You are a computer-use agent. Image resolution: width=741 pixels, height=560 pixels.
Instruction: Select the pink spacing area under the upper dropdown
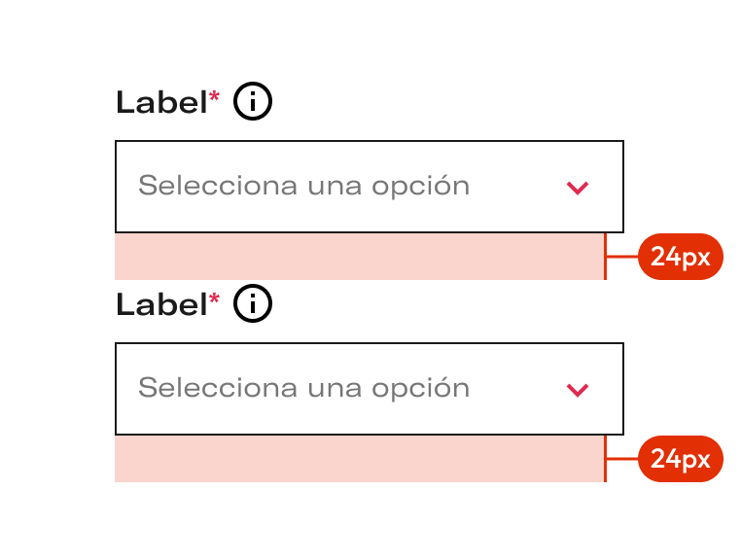click(x=360, y=257)
